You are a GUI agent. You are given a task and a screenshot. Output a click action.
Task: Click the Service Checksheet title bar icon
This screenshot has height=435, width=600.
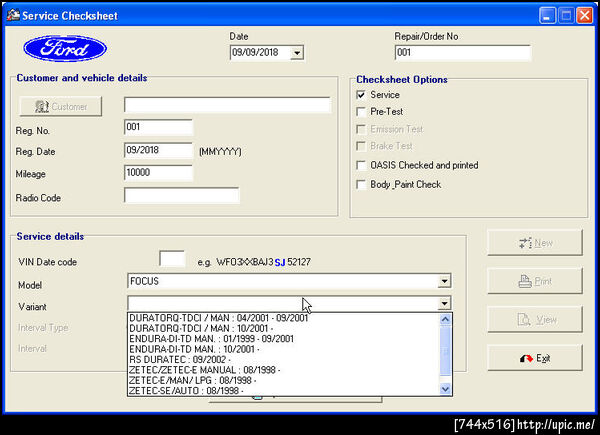coord(13,15)
